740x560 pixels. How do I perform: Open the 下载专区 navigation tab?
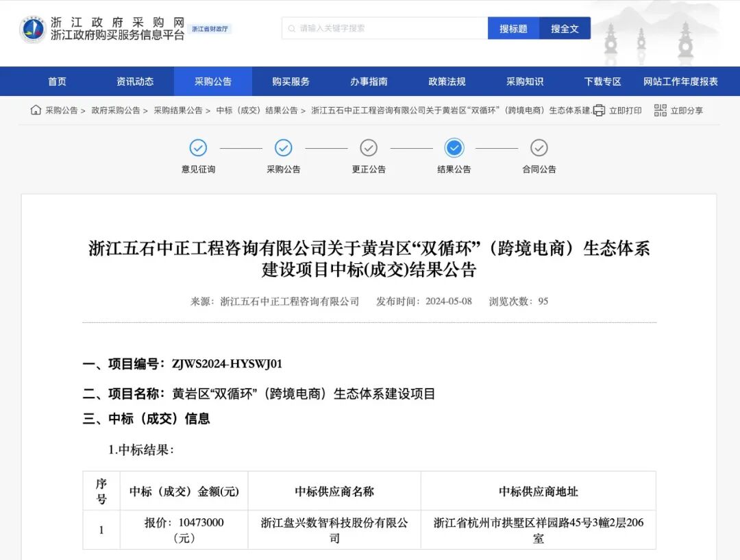tap(603, 81)
